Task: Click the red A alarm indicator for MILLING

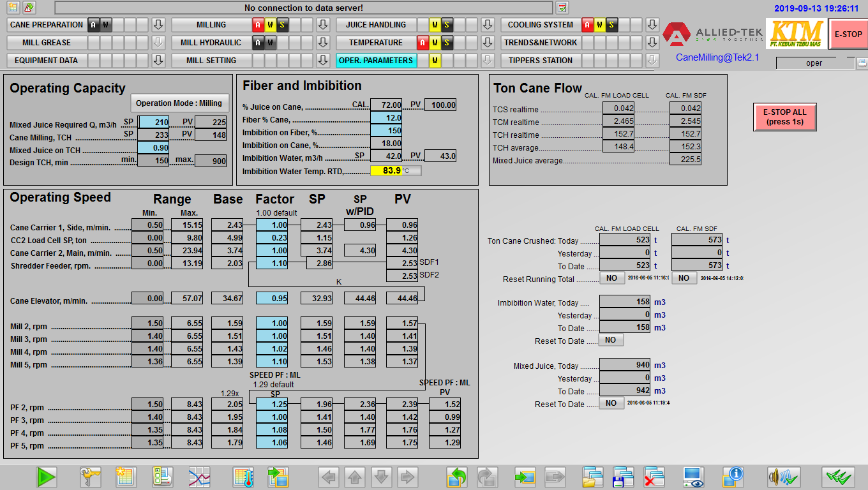Action: pyautogui.click(x=258, y=25)
